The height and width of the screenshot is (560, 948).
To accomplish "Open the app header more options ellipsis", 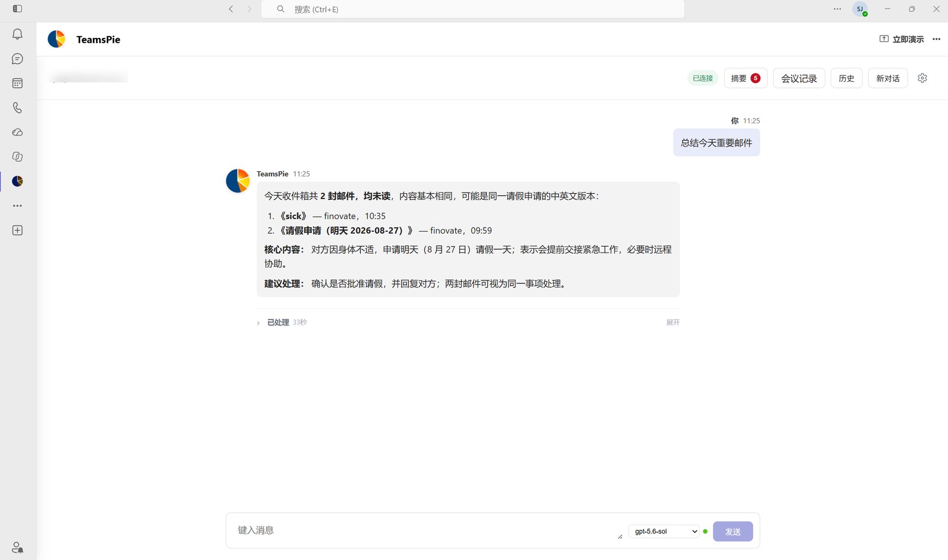I will tap(936, 39).
